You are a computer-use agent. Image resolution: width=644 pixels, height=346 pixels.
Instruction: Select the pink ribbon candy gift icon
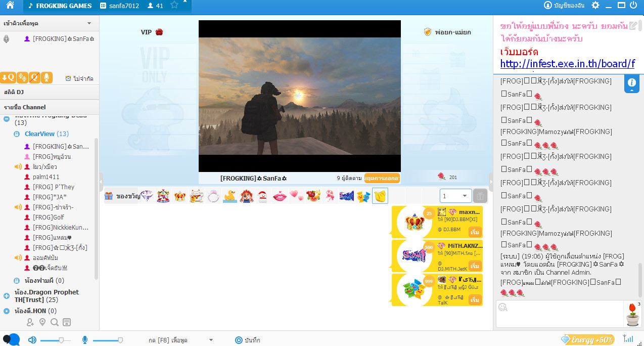330,196
